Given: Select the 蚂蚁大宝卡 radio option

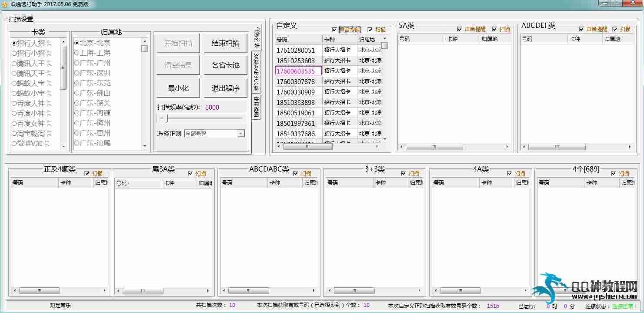Looking at the screenshot, I should tap(32, 83).
